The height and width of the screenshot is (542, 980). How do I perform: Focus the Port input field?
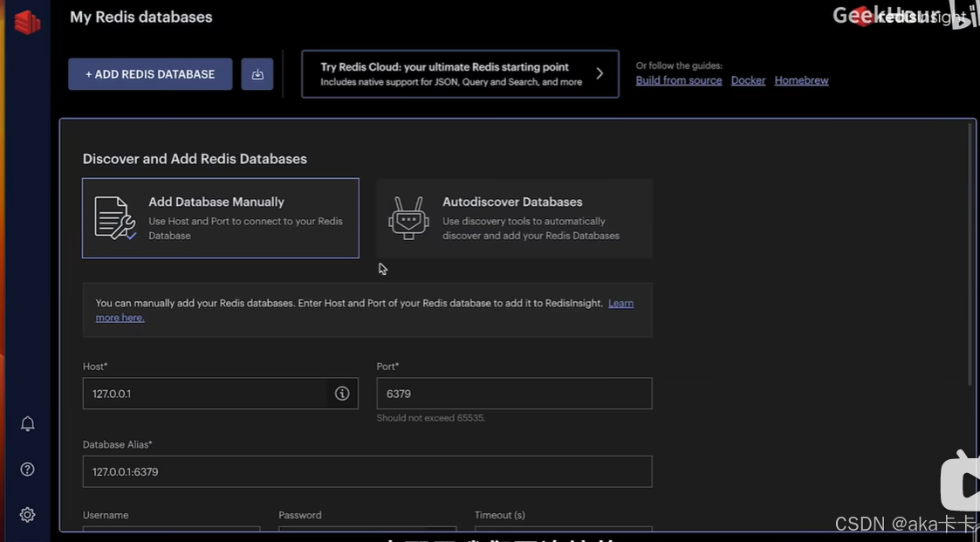pyautogui.click(x=514, y=394)
